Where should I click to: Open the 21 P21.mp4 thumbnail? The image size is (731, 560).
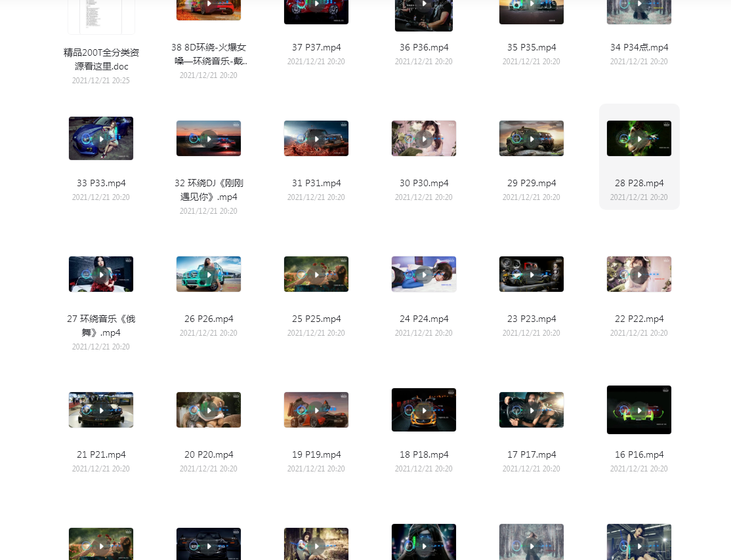tap(101, 410)
